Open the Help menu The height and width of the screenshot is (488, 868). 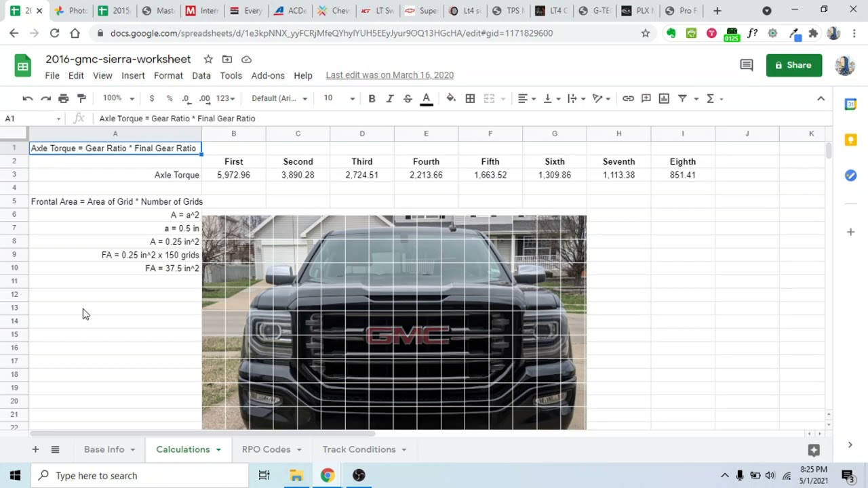(x=303, y=75)
